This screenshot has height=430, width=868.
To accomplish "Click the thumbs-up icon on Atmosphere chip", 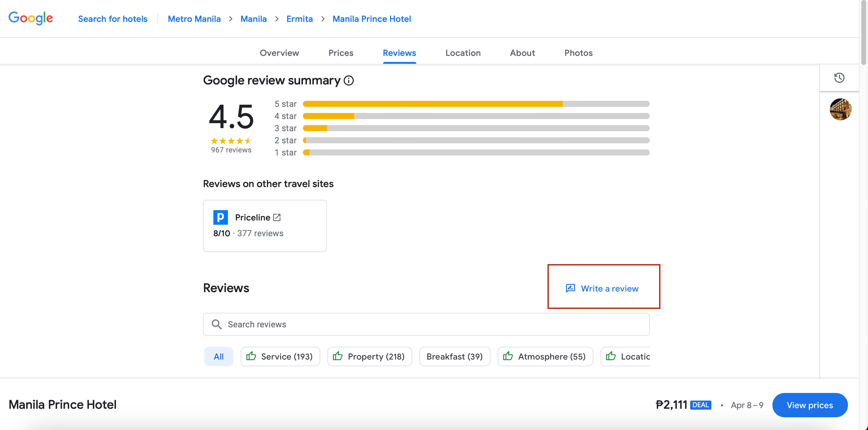I will (x=508, y=356).
